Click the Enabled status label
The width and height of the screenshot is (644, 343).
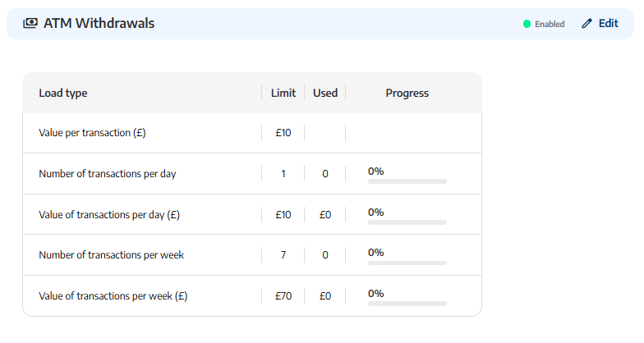(x=550, y=25)
